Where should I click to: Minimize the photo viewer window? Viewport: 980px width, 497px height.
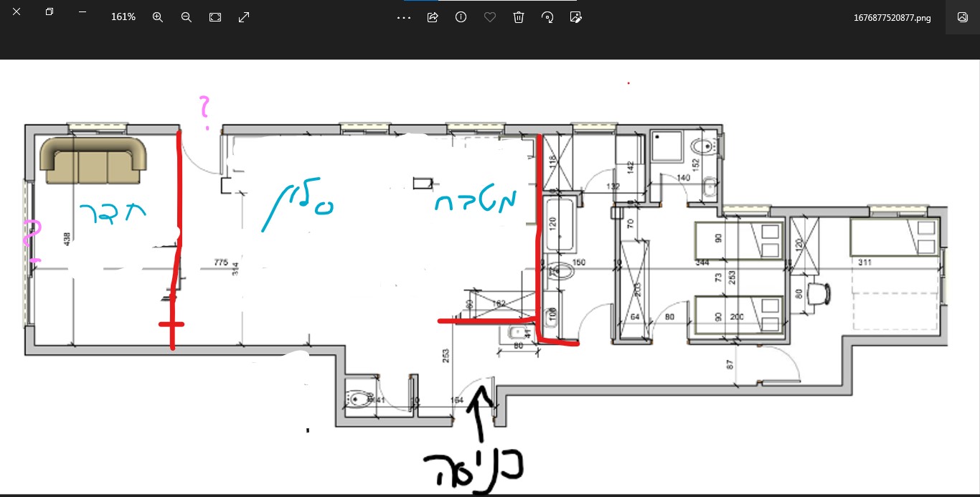[x=83, y=12]
